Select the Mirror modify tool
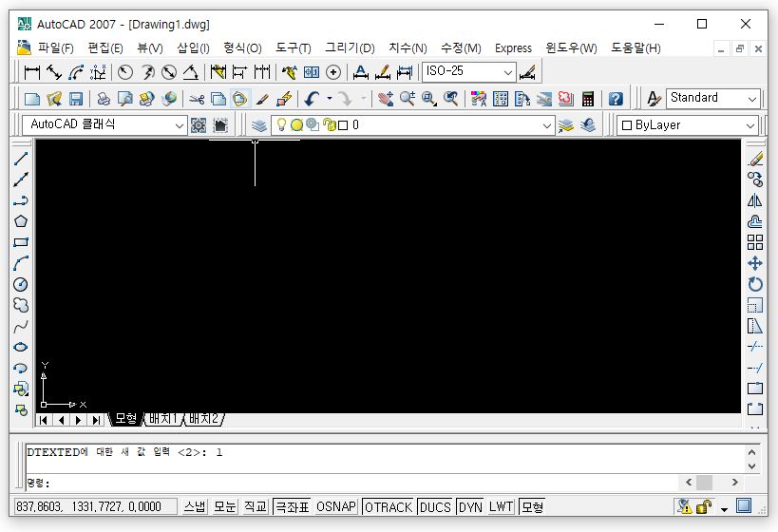 click(x=755, y=200)
